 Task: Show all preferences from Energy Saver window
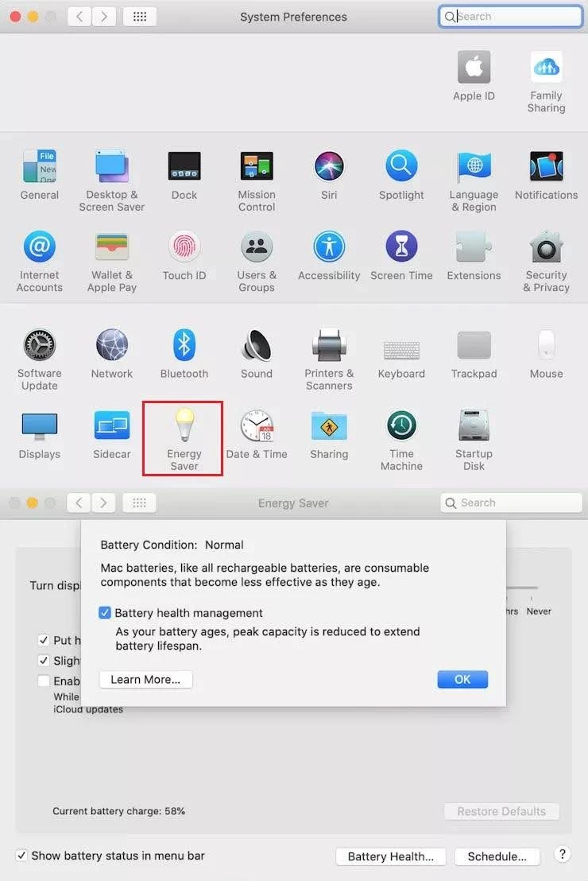pyautogui.click(x=139, y=503)
